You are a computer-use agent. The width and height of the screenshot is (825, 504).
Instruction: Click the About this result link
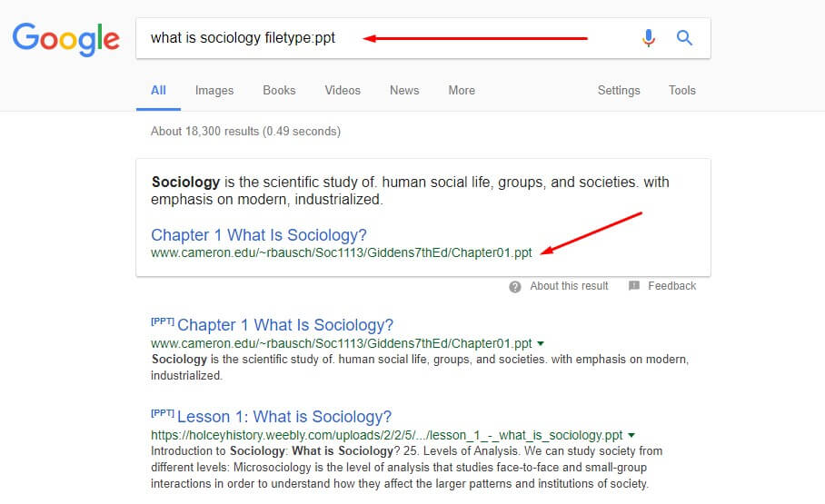pos(569,286)
